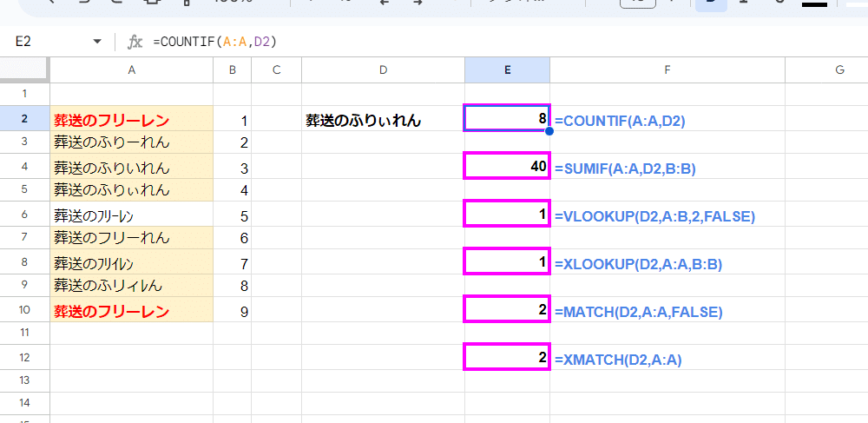Select row 12 header
868x423 pixels.
point(25,357)
